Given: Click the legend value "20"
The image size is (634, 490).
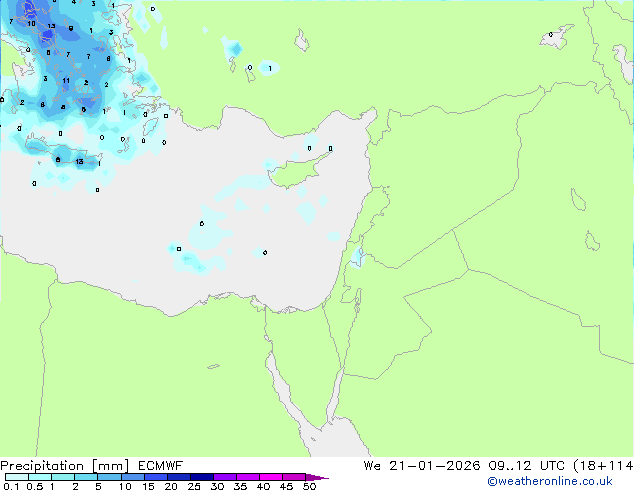Looking at the screenshot, I should click(171, 486).
